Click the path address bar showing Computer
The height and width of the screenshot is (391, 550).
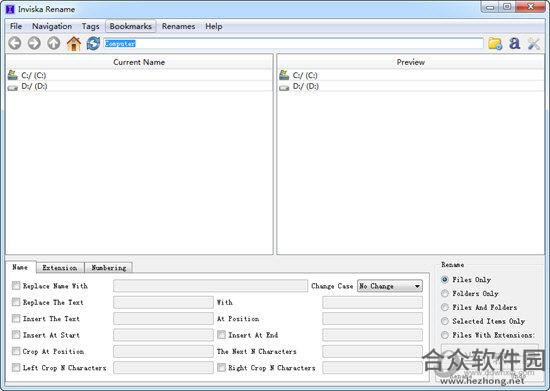point(293,43)
